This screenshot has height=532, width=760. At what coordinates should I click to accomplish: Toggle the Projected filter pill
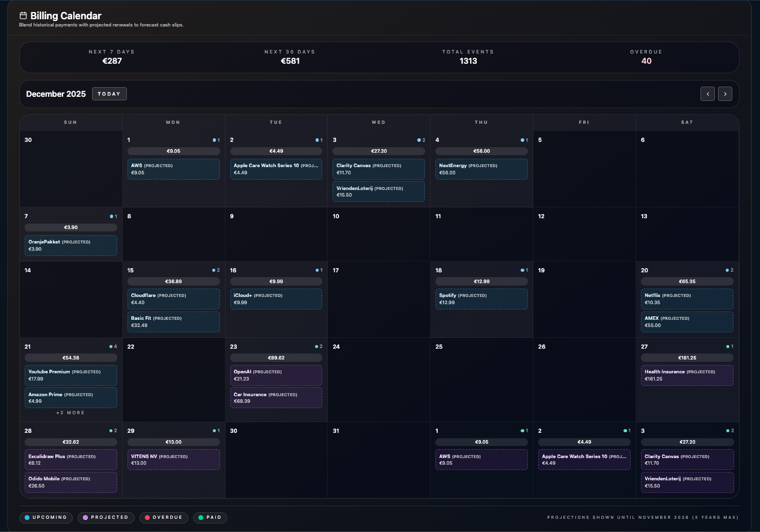106,518
